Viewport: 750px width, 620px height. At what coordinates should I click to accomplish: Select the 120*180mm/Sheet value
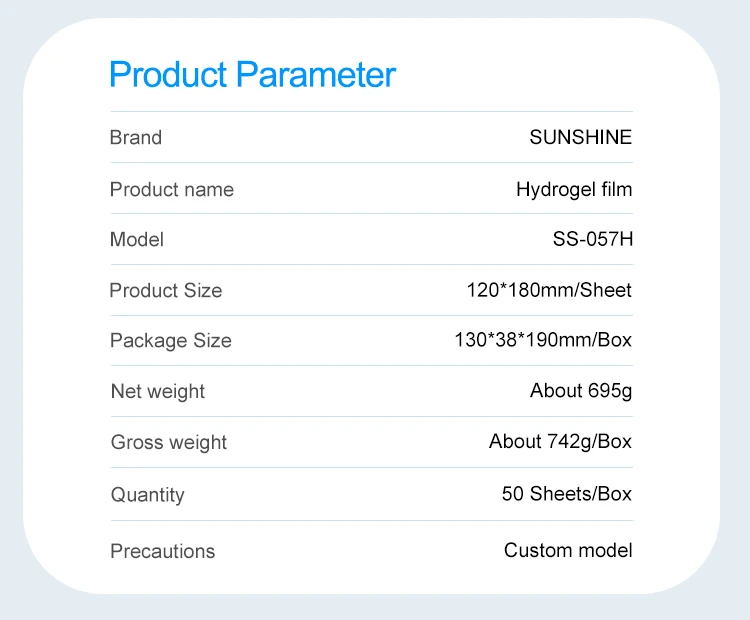click(x=549, y=291)
